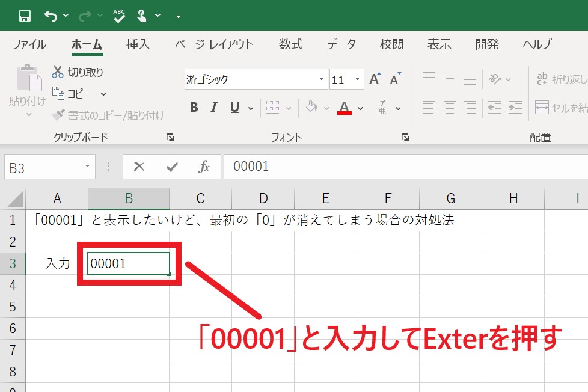This screenshot has width=588, height=392.
Task: Click the formula bar showing 00001
Action: click(x=406, y=167)
